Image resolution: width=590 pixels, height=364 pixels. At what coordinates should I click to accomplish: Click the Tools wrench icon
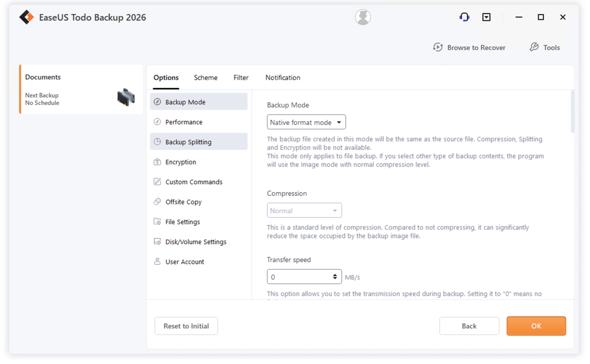click(x=534, y=47)
